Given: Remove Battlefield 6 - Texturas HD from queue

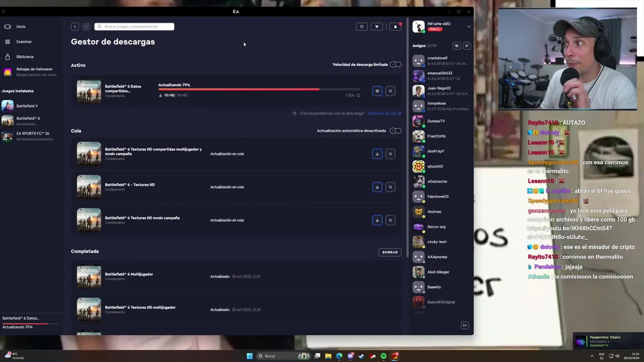Looking at the screenshot, I should click(390, 187).
